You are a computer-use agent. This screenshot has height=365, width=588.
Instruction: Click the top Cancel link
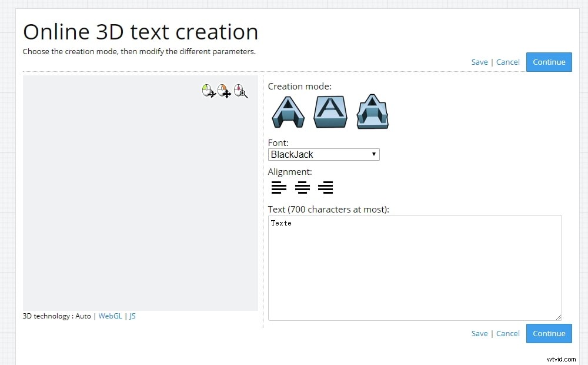tap(507, 62)
